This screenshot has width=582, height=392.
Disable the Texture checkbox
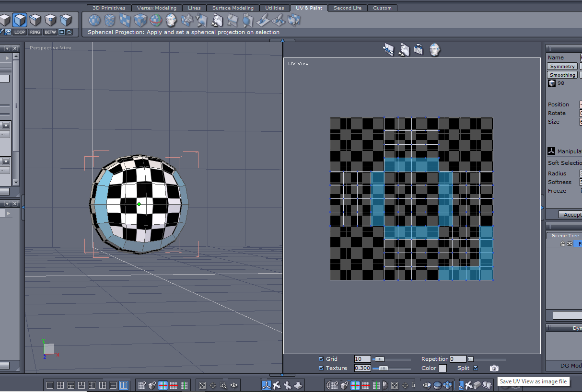321,368
